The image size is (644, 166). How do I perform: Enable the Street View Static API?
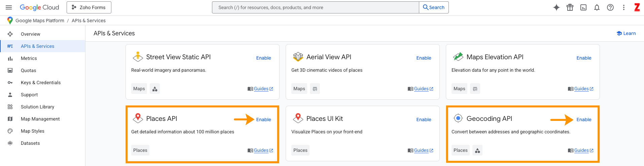tap(263, 58)
